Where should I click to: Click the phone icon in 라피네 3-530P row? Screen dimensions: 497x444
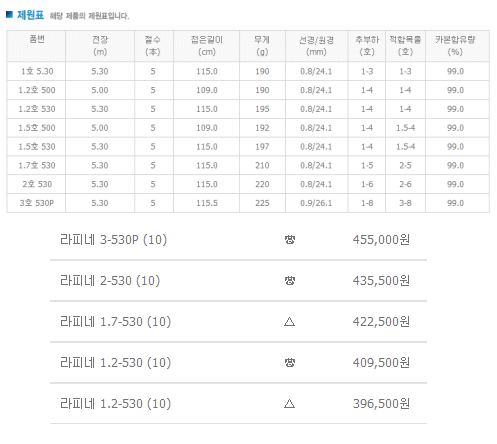tap(289, 240)
